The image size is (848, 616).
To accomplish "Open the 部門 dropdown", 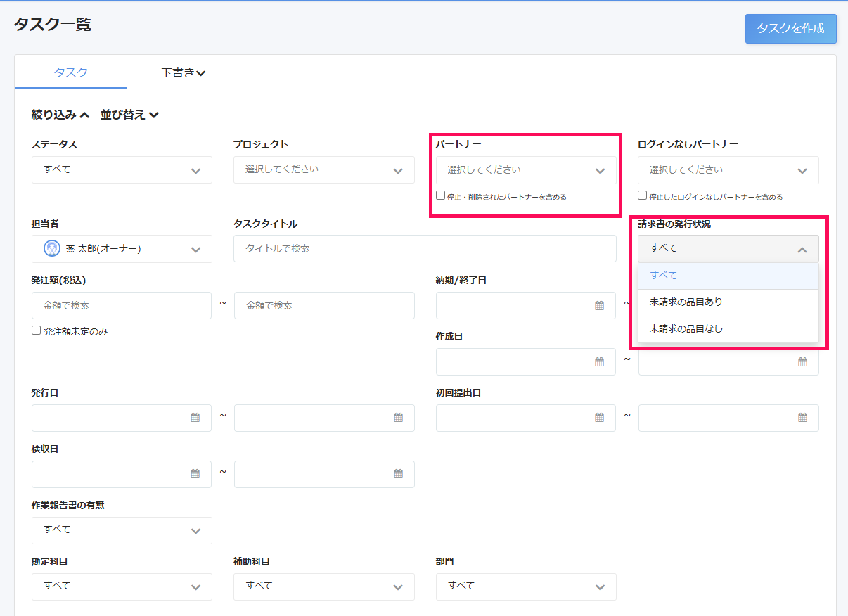I will pos(526,586).
